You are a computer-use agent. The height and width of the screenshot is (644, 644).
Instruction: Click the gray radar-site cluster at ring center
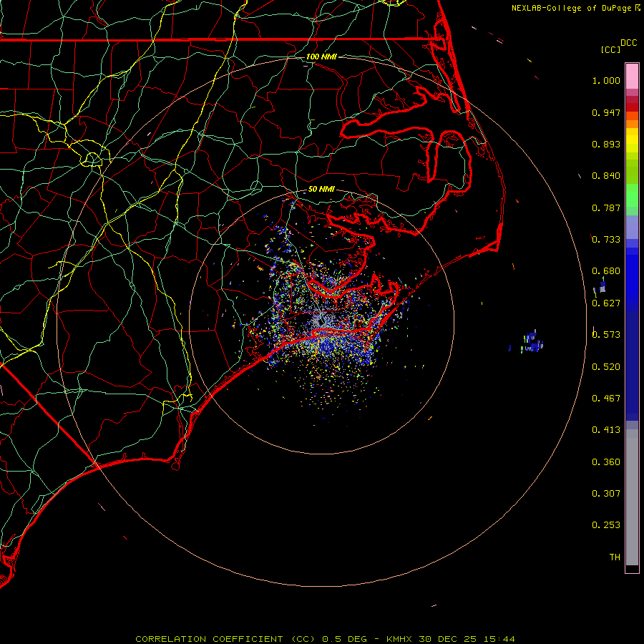tap(321, 318)
